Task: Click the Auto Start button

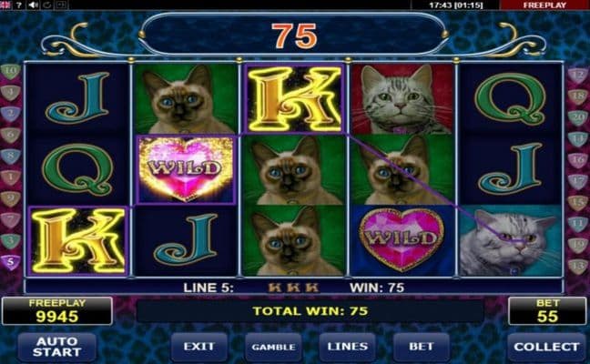Action: (56, 347)
